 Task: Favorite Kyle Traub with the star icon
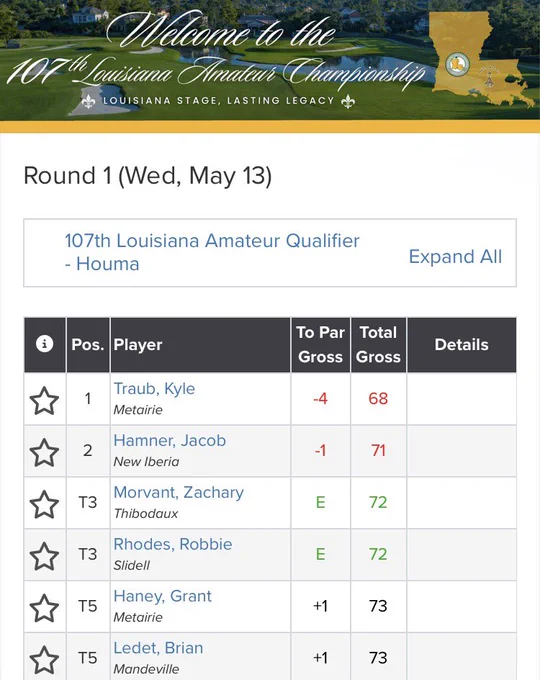click(x=44, y=400)
